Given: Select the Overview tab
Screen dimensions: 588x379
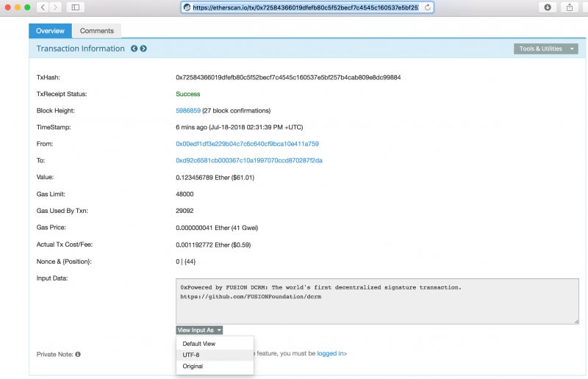Looking at the screenshot, I should (50, 31).
